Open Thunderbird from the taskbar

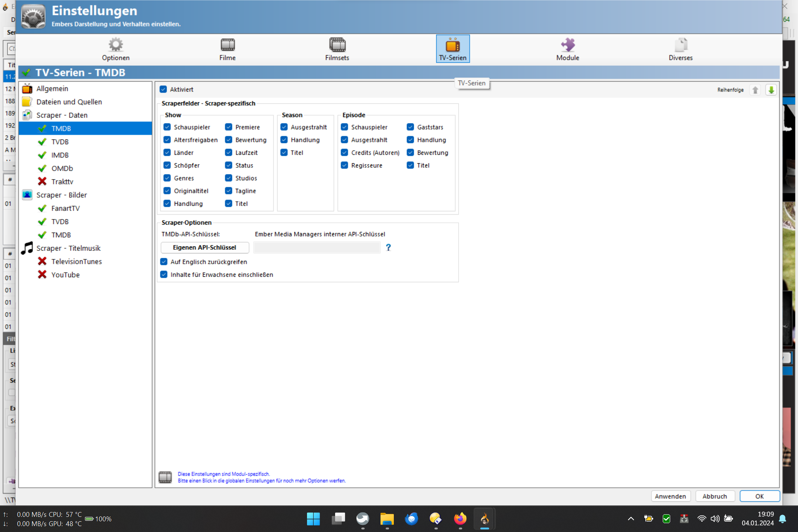click(411, 519)
